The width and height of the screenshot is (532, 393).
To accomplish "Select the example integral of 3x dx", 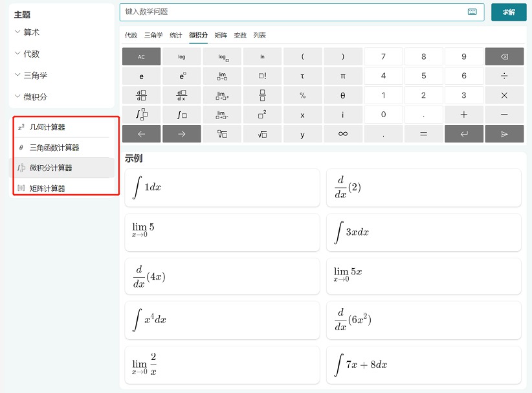I will click(x=423, y=232).
